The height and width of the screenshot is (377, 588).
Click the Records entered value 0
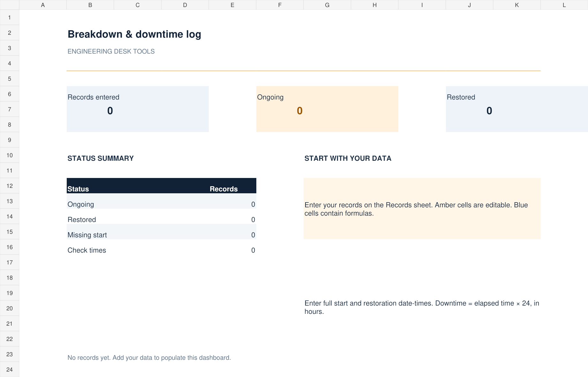point(110,111)
